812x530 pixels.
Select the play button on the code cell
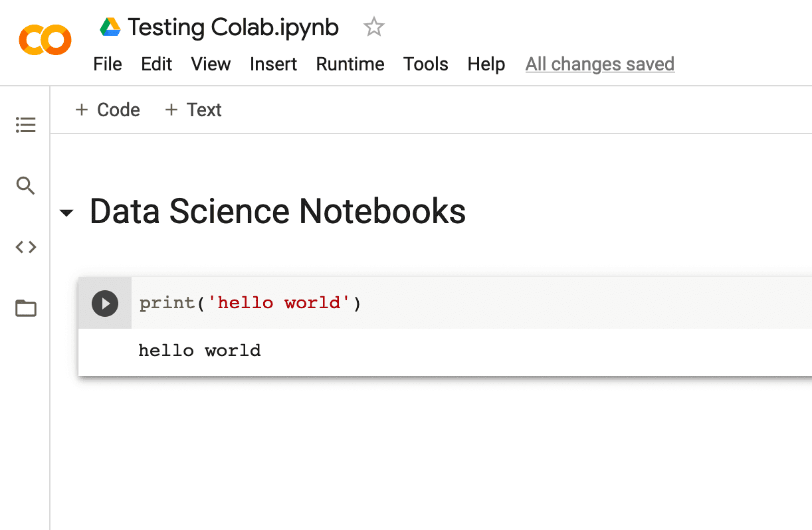[x=104, y=303]
